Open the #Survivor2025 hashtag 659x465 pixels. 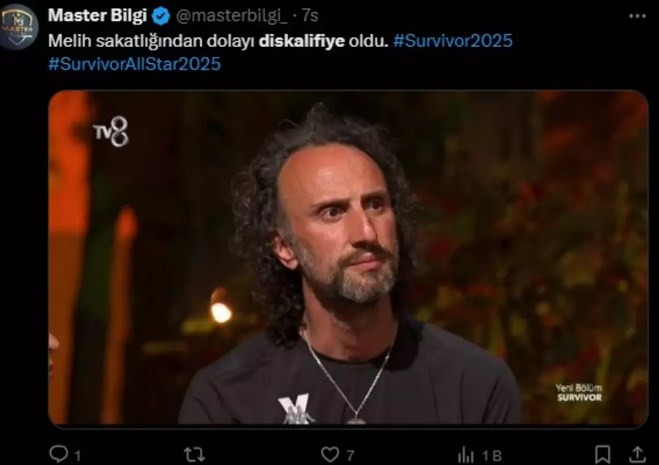[453, 41]
